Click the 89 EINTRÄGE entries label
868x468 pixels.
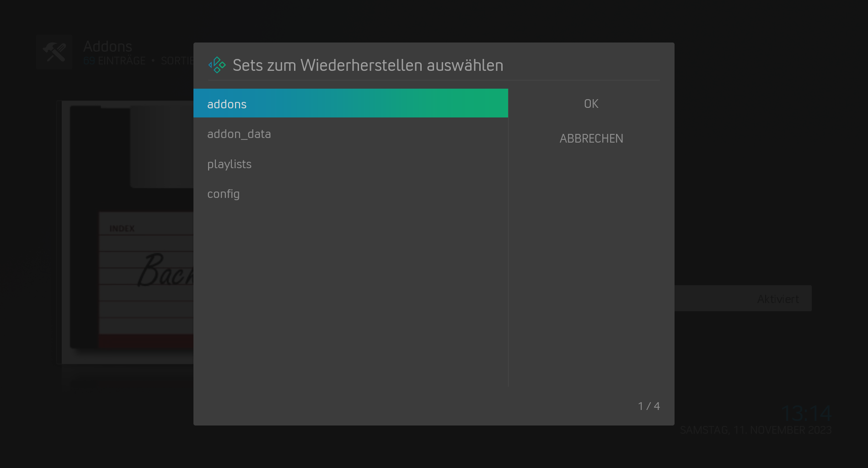[114, 61]
